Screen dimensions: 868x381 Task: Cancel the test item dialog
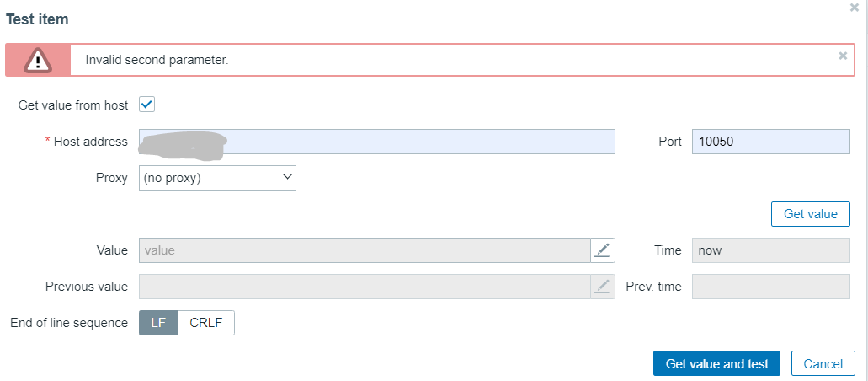[x=823, y=364]
